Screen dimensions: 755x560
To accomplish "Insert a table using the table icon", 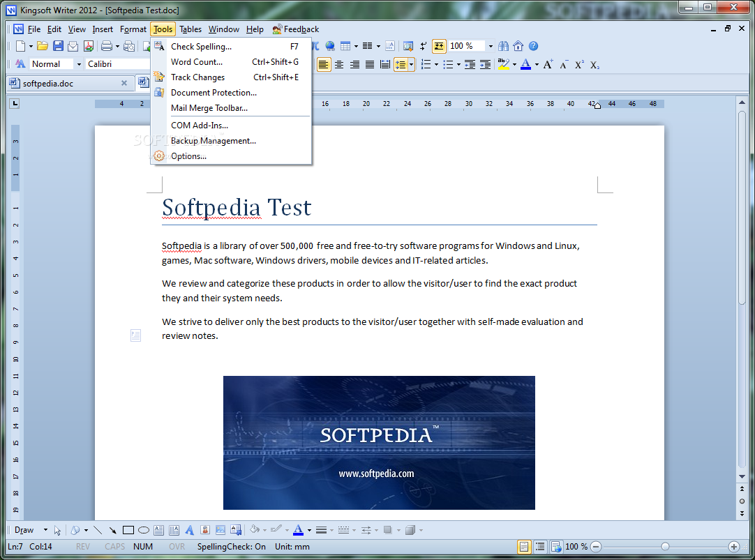I will (x=345, y=46).
